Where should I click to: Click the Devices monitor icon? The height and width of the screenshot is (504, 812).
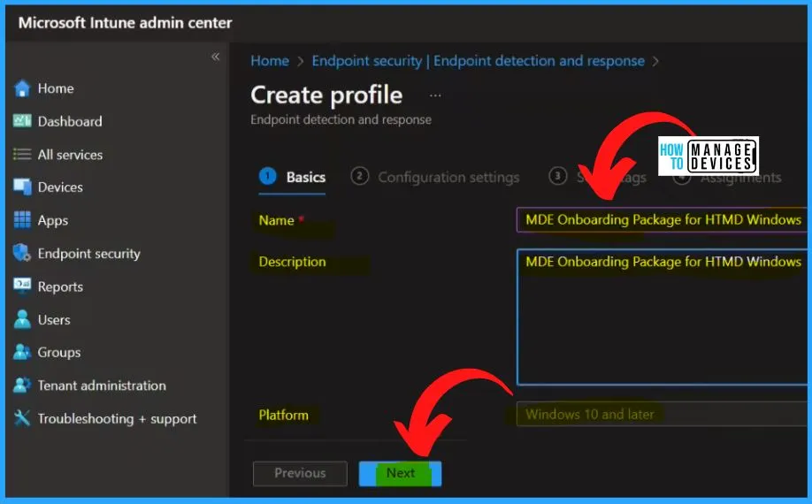point(22,187)
